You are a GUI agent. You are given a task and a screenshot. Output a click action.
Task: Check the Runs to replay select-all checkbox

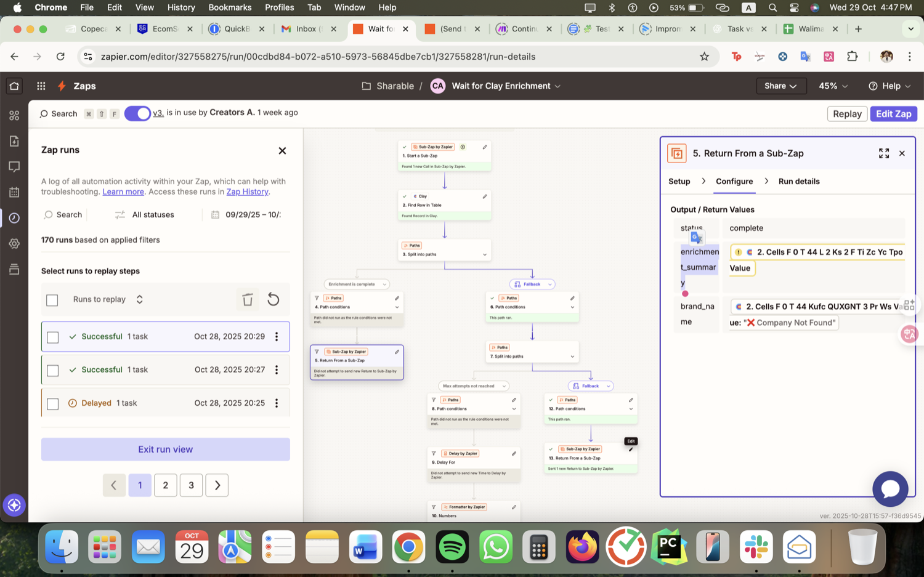52,300
